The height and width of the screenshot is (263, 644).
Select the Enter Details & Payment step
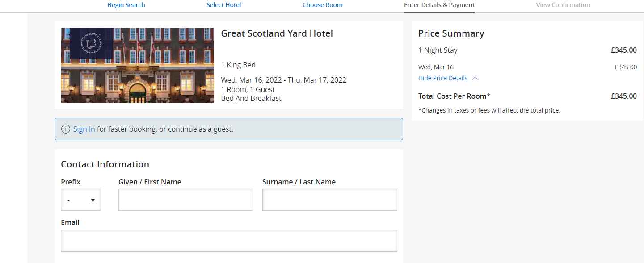click(x=439, y=5)
